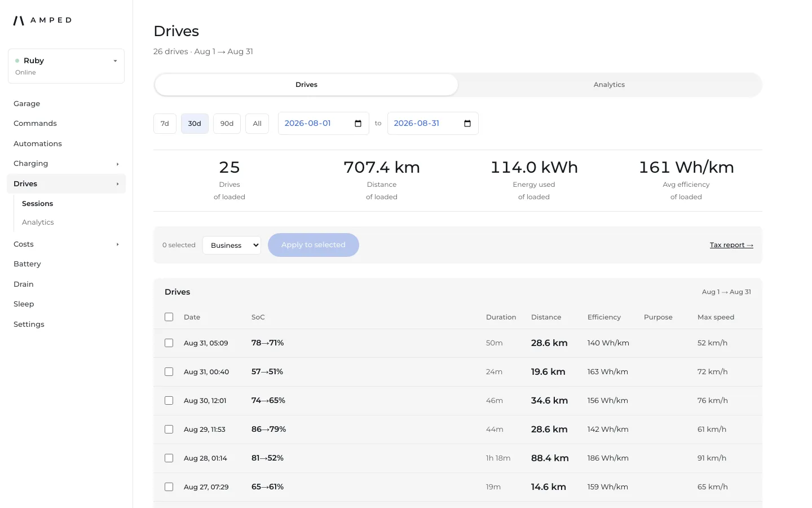Check the Aug 30, 12:01 drive

(x=169, y=401)
